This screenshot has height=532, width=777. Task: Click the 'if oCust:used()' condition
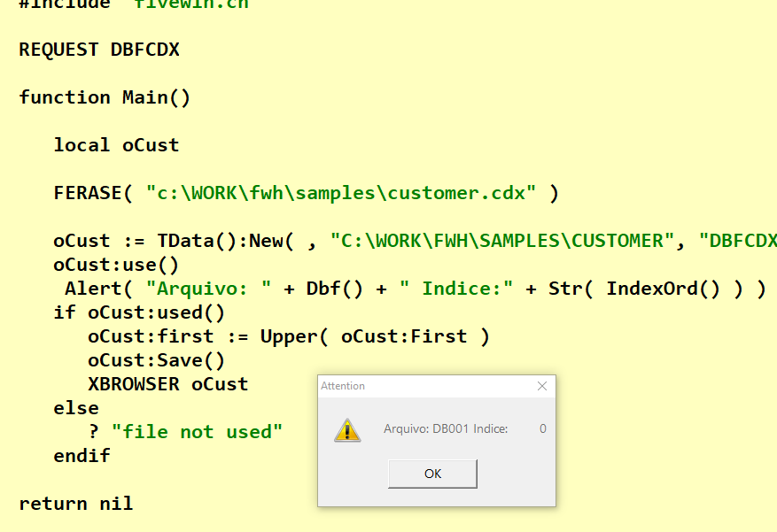click(x=139, y=312)
